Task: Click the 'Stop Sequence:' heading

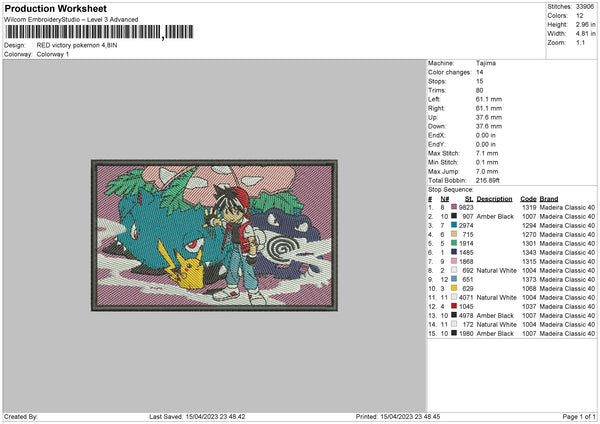Action: [451, 189]
